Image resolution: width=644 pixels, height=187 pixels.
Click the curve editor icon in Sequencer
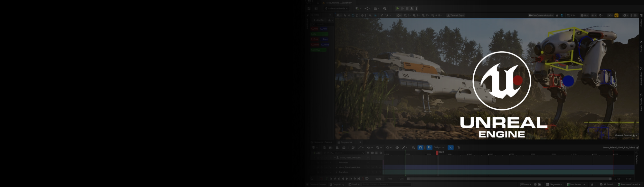coord(450,147)
